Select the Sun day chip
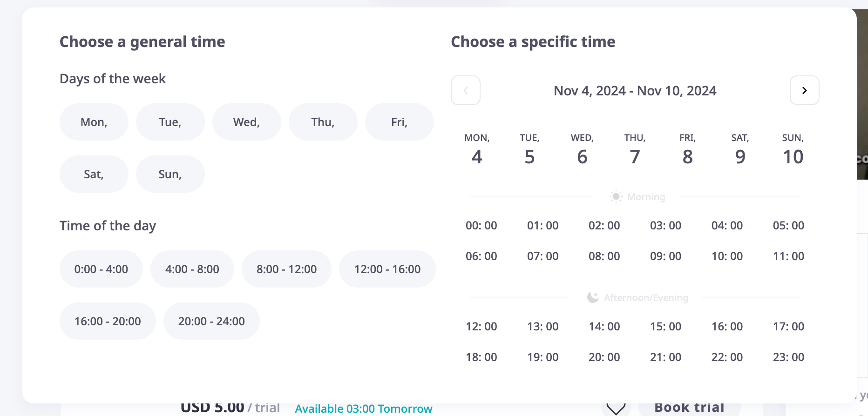868x416 pixels. point(170,174)
